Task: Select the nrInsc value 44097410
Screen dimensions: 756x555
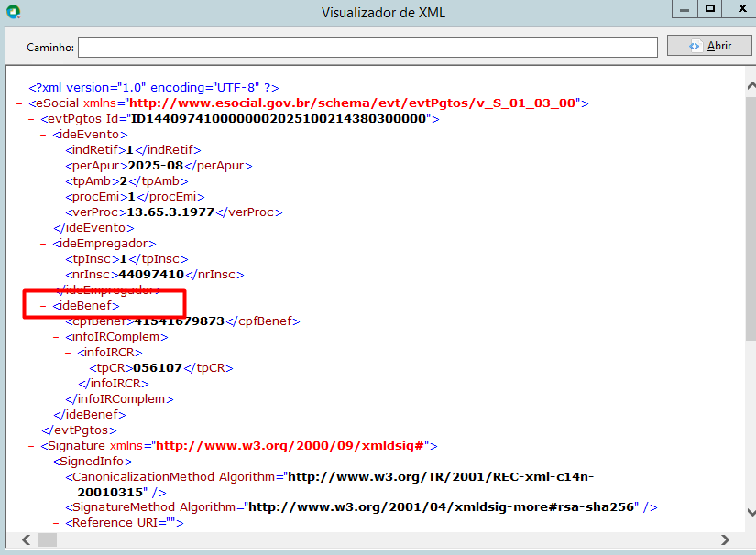Action: point(151,275)
